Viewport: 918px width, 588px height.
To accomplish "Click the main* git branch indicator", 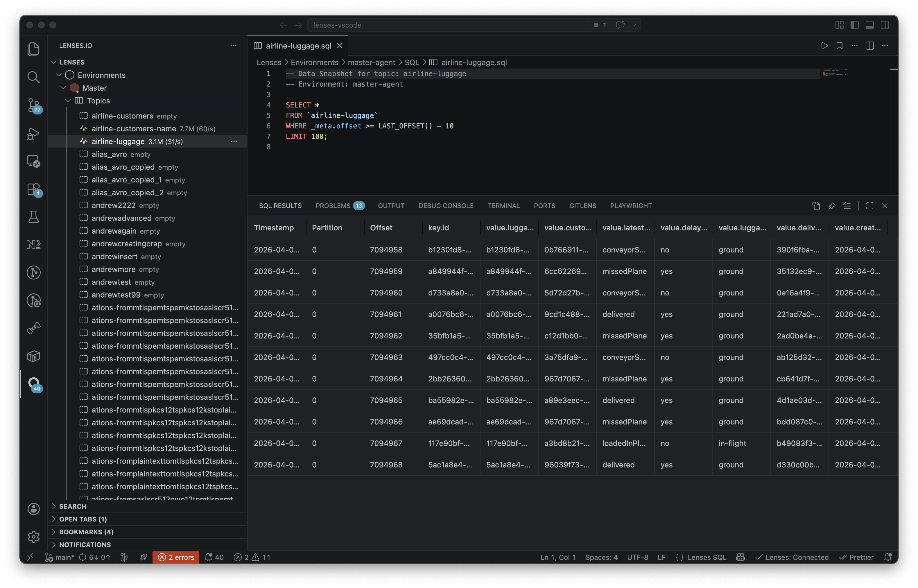I will pyautogui.click(x=60, y=557).
